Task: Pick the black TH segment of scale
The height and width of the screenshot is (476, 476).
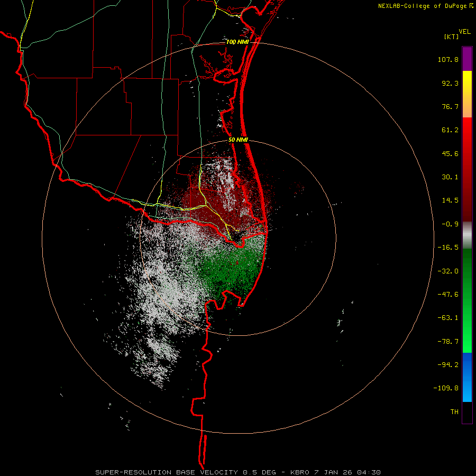Action: point(467,413)
